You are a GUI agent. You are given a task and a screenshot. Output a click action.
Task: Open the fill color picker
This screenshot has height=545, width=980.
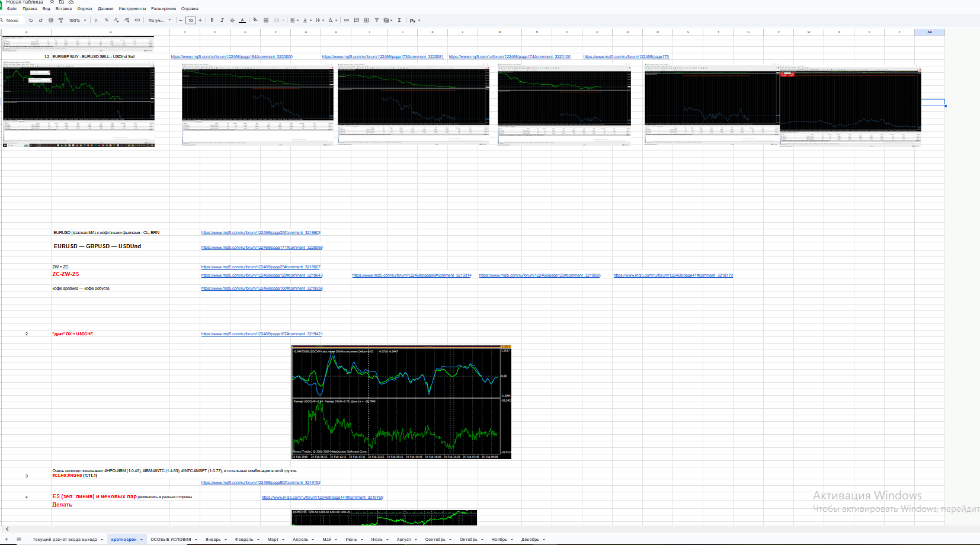point(255,20)
